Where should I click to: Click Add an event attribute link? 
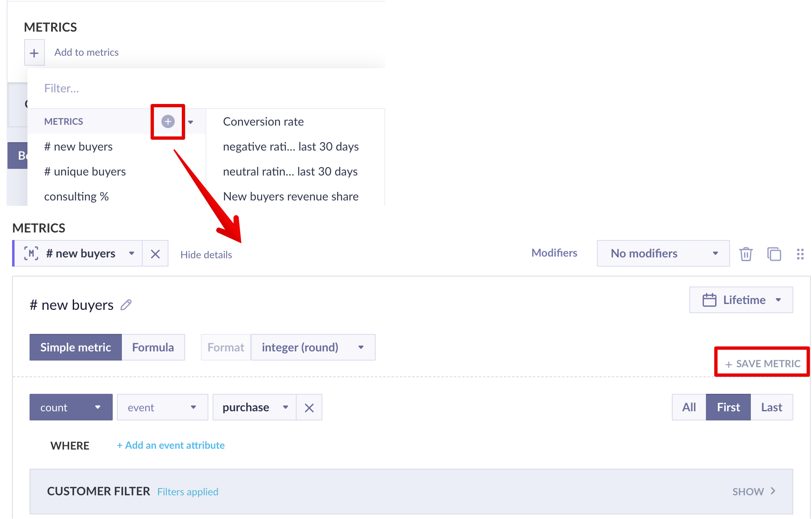pos(171,445)
